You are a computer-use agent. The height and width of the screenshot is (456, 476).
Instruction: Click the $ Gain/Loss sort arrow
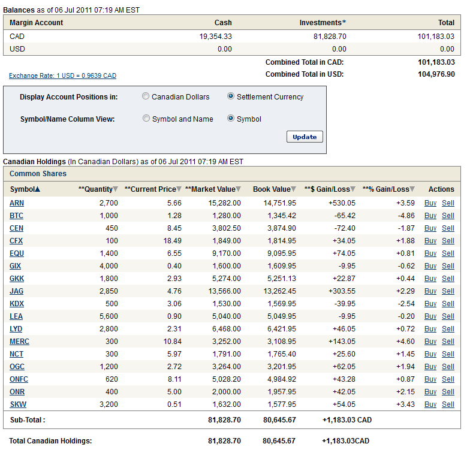[353, 189]
